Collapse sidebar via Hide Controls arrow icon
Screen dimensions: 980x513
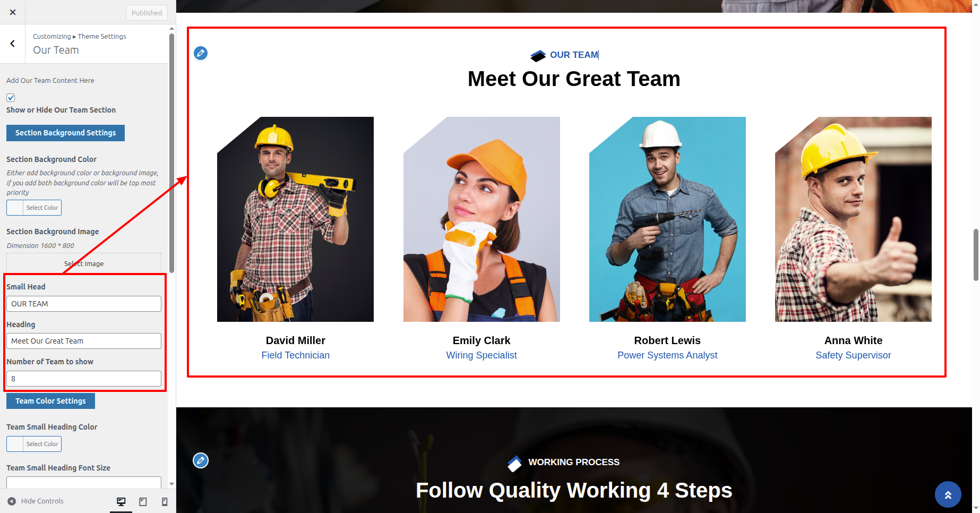click(x=12, y=501)
